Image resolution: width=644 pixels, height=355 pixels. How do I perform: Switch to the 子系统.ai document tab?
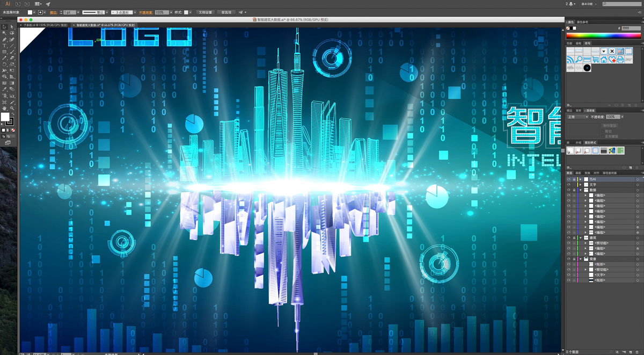point(45,25)
